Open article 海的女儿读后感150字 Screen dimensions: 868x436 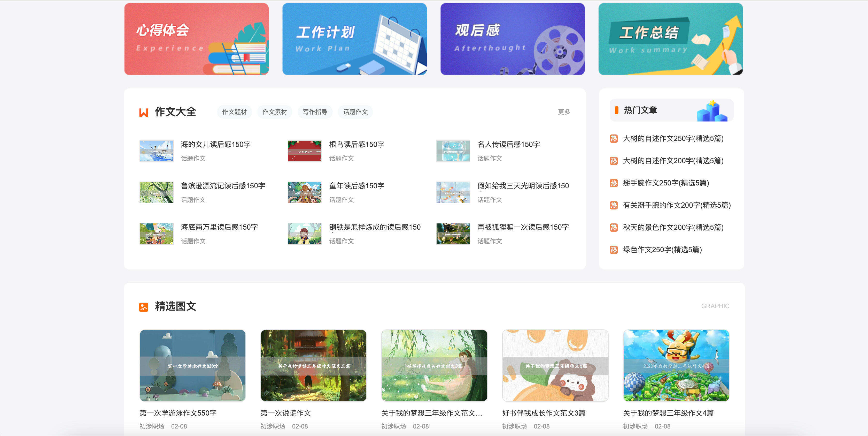(x=216, y=145)
